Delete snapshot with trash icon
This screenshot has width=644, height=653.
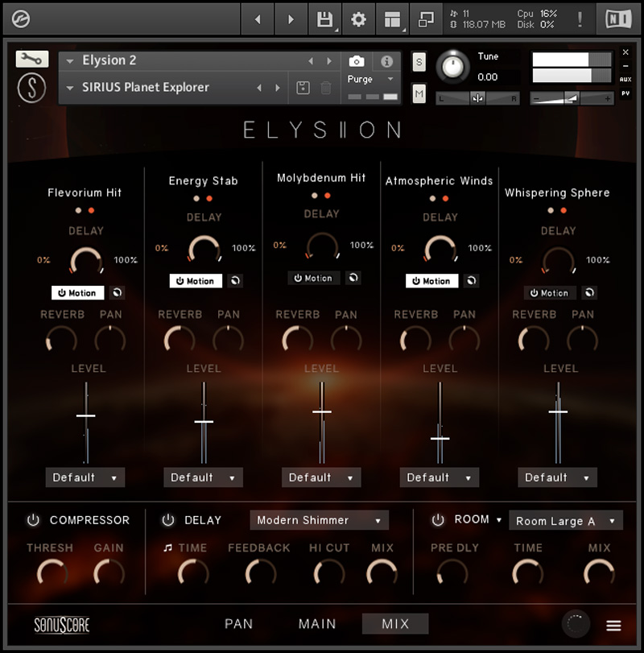click(x=326, y=88)
